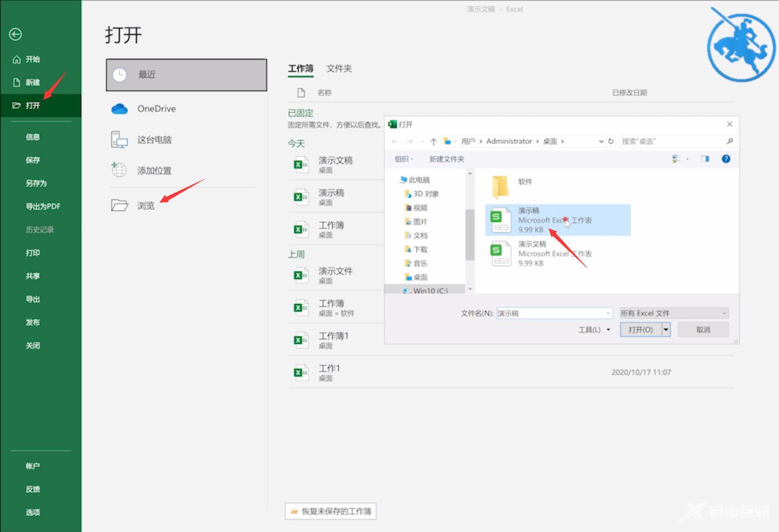Open recent file 演示稿 from today
This screenshot has height=532, width=779.
336,197
